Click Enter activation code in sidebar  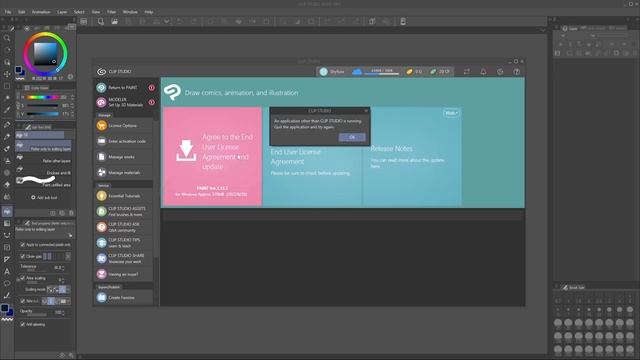click(124, 141)
